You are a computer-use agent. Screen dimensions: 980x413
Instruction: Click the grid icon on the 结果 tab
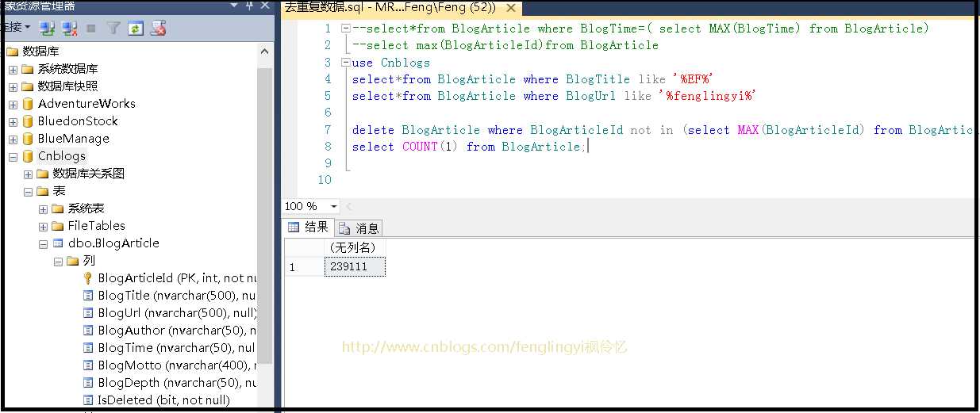[294, 228]
